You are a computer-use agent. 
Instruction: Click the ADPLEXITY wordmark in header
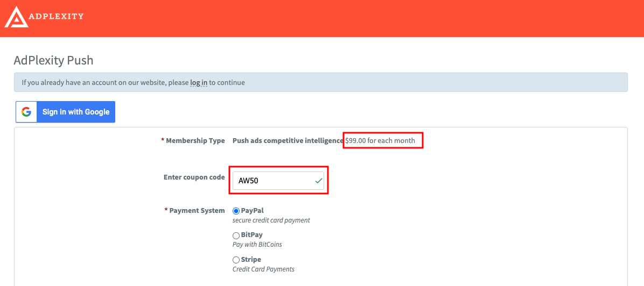point(57,16)
